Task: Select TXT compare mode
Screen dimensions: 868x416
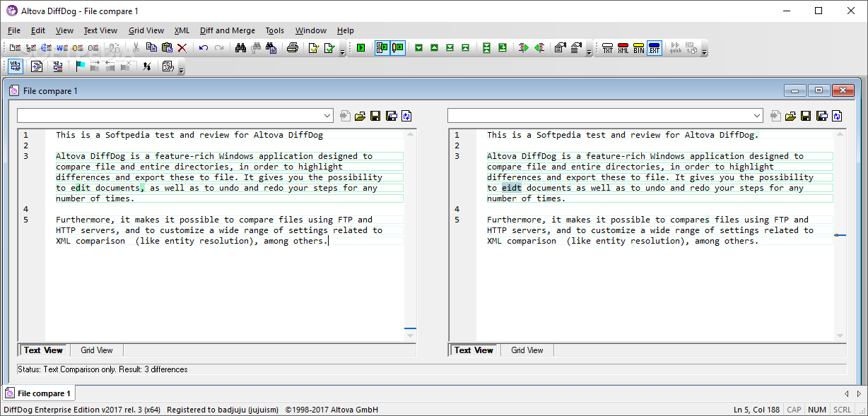Action: 608,48
